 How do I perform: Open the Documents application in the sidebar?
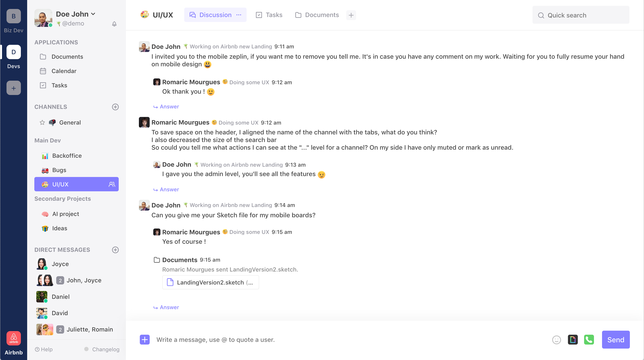pos(67,57)
